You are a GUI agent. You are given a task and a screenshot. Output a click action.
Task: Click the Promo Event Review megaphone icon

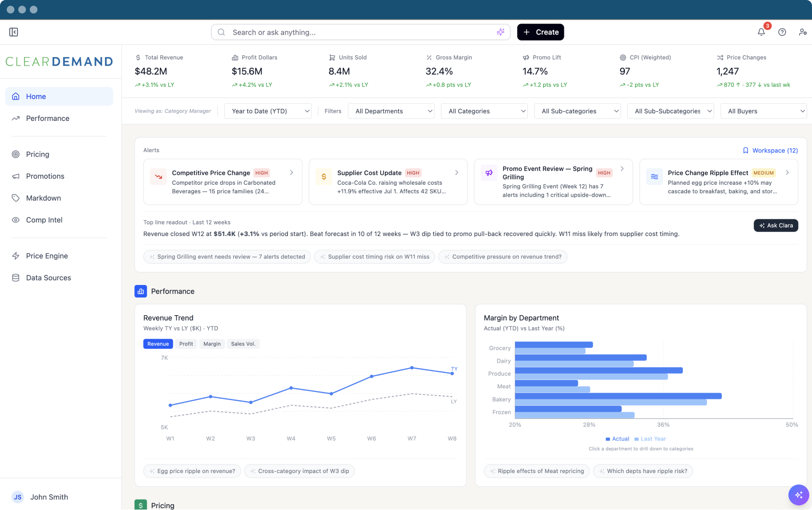coord(489,173)
